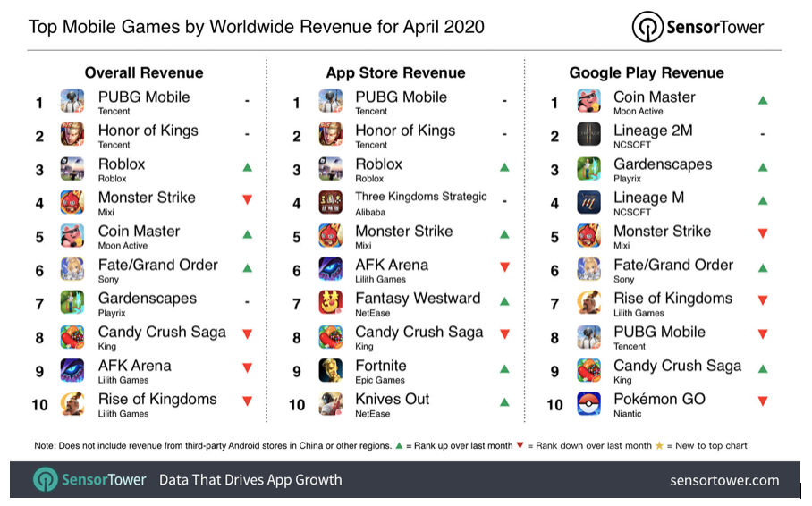
Task: Click the Fortnite title text
Action: pos(381,366)
